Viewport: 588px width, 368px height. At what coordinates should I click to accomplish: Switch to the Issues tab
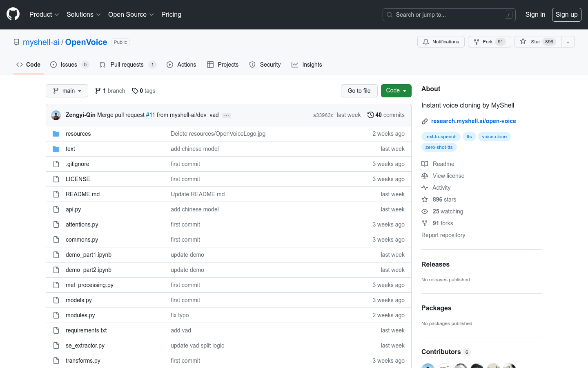(69, 65)
